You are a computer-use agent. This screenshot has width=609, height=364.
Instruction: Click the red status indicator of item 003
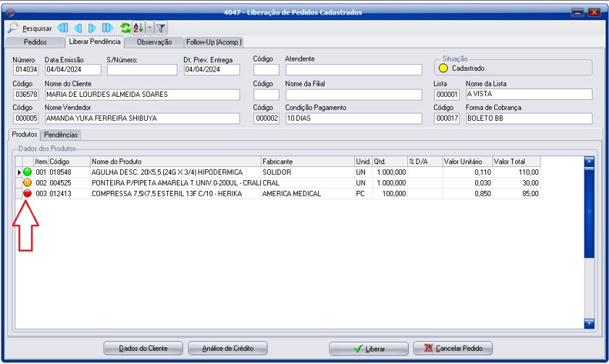tap(27, 194)
